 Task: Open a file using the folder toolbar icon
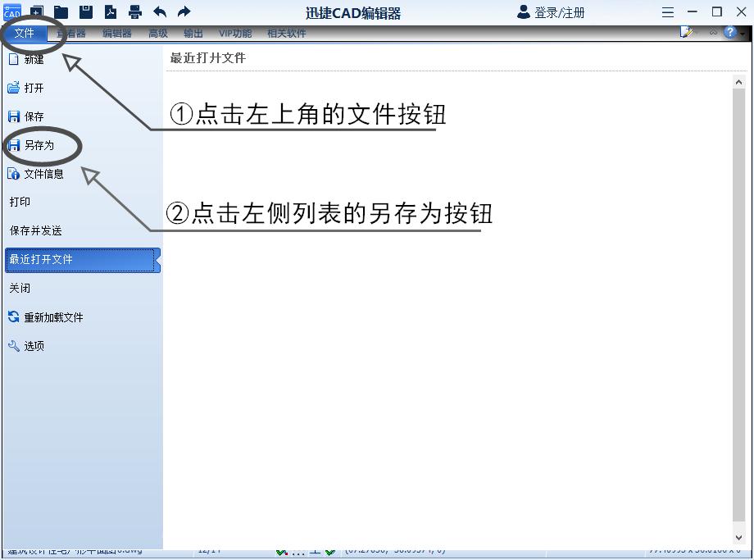[x=61, y=11]
